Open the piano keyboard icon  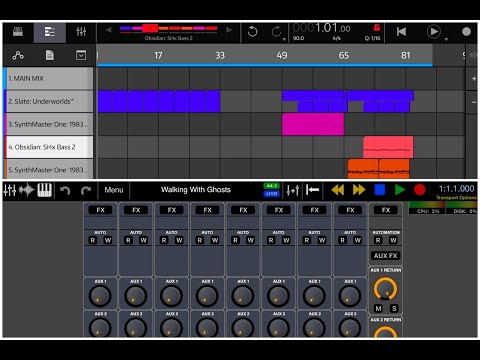(44, 190)
